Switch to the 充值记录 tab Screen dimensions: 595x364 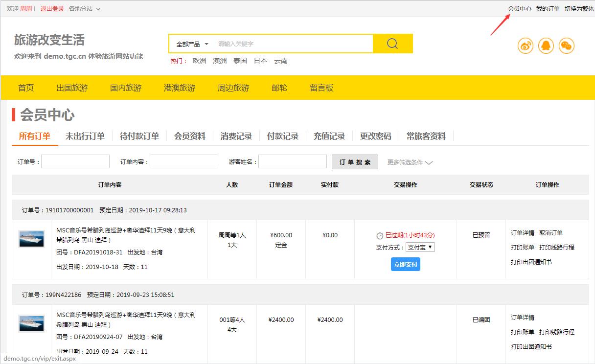pos(329,136)
